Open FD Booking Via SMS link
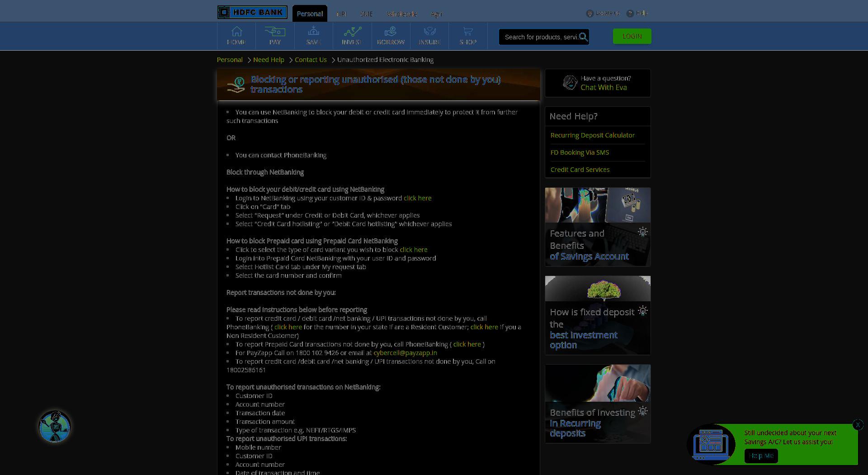This screenshot has width=868, height=475. pos(580,152)
